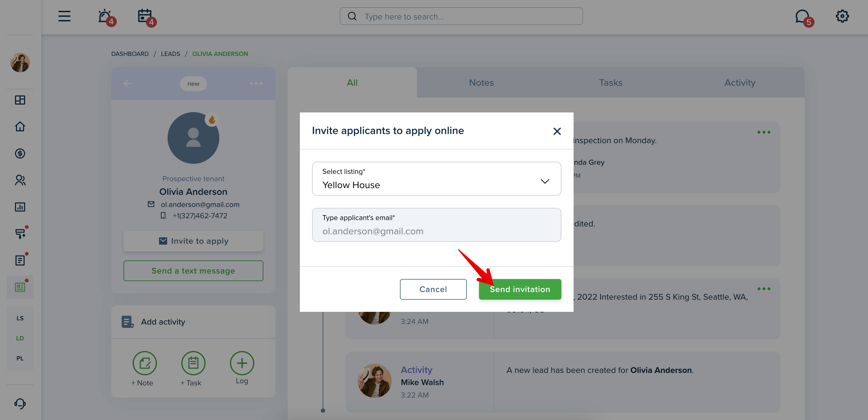Click the LEADS breadcrumb link
This screenshot has width=868, height=420.
[x=170, y=54]
